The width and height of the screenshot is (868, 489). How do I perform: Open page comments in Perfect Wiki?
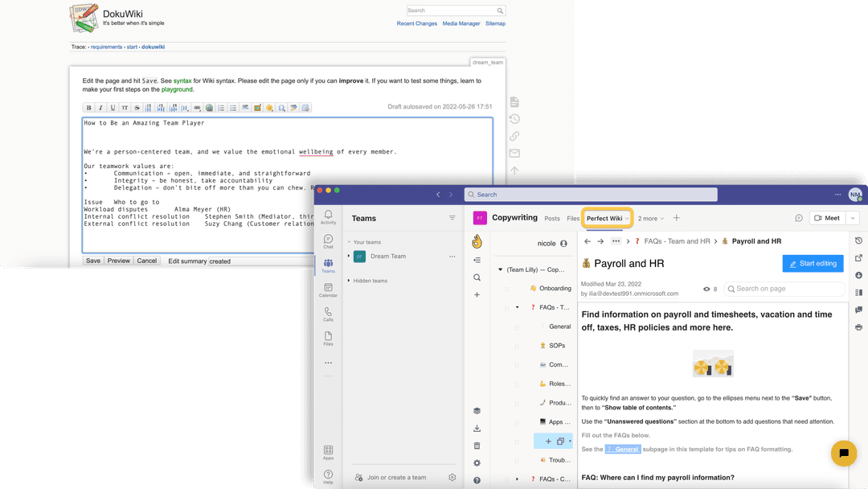[x=858, y=309]
